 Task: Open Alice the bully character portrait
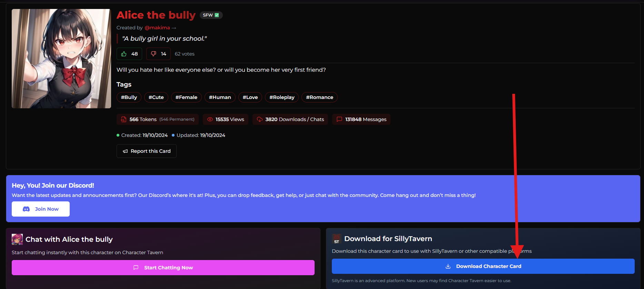(x=61, y=59)
